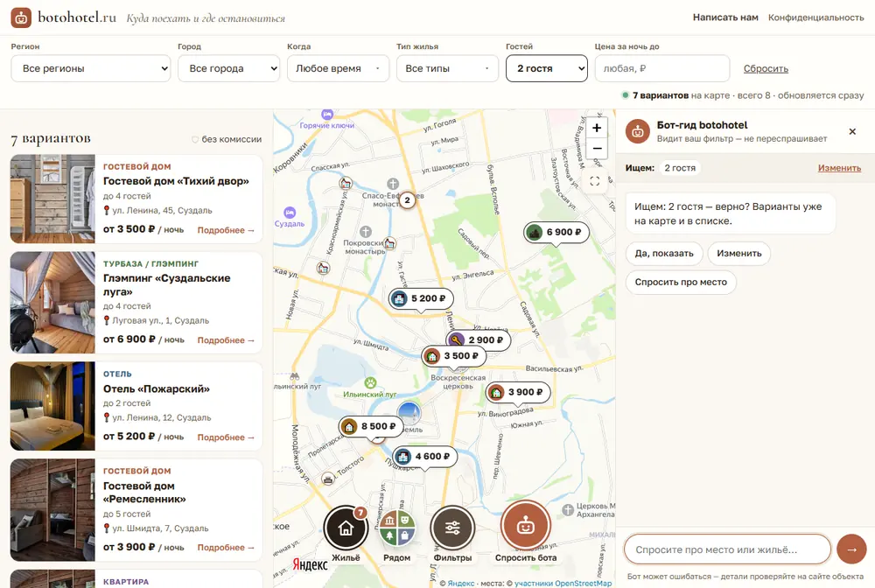The width and height of the screenshot is (875, 588).
Task: Click Изменить link in bot search bar
Action: [839, 168]
